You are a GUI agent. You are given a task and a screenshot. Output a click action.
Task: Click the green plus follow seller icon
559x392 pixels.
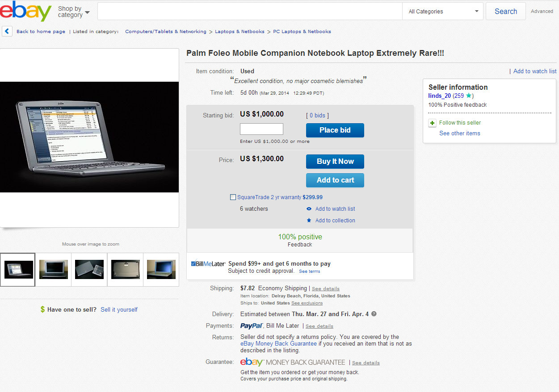coord(432,123)
